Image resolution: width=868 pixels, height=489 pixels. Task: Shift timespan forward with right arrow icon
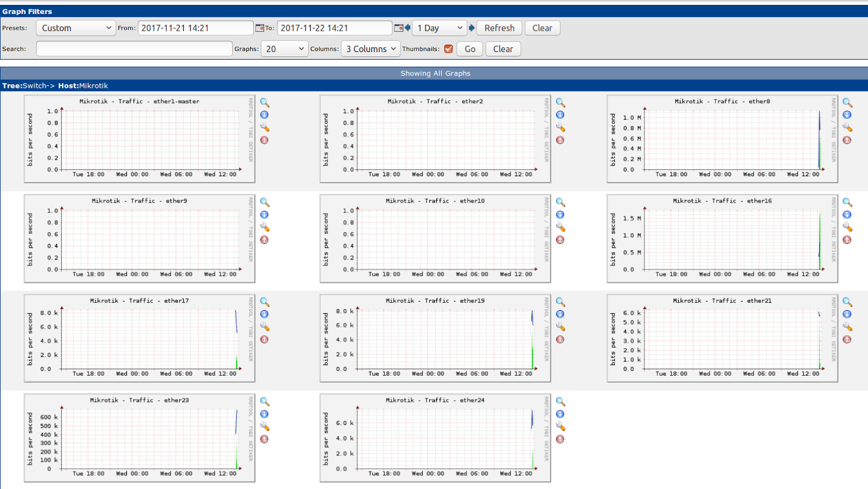pyautogui.click(x=471, y=28)
